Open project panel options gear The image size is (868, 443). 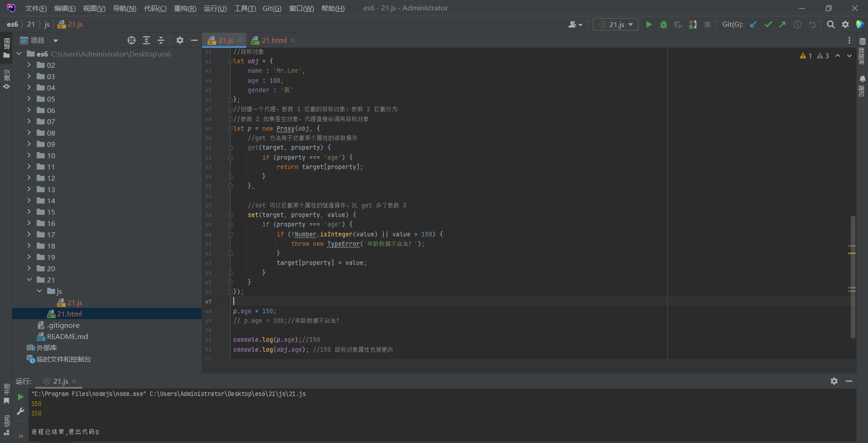tap(180, 40)
